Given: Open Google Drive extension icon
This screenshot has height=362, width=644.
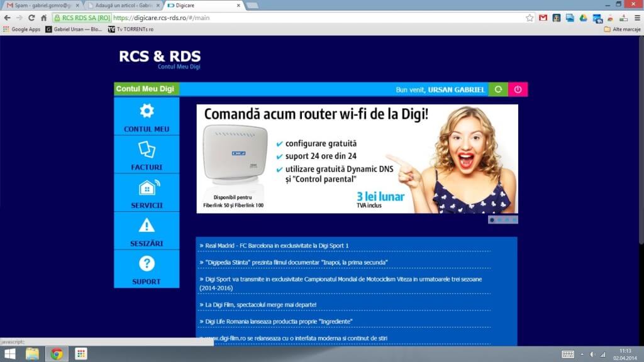Looking at the screenshot, I should (583, 18).
